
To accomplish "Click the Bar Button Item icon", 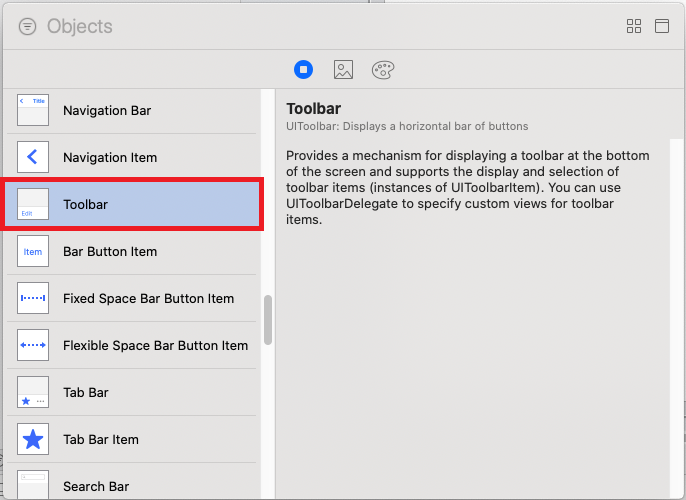I will coord(33,251).
